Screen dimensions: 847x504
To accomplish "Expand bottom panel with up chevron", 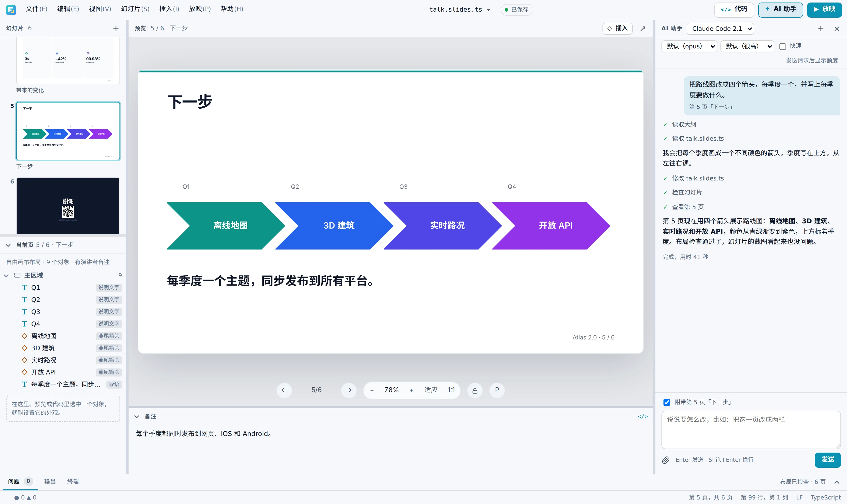I will click(x=837, y=482).
